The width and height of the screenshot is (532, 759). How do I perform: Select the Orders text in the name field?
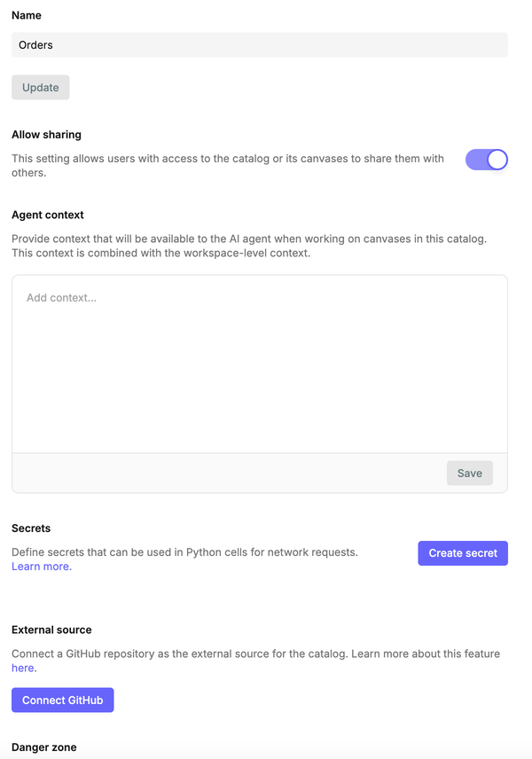click(x=34, y=44)
